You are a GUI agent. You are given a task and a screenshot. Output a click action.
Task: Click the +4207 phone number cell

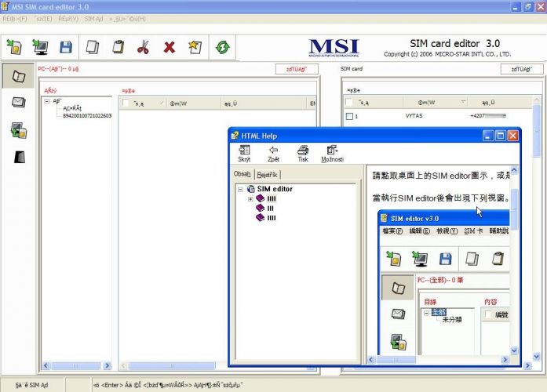pos(487,116)
